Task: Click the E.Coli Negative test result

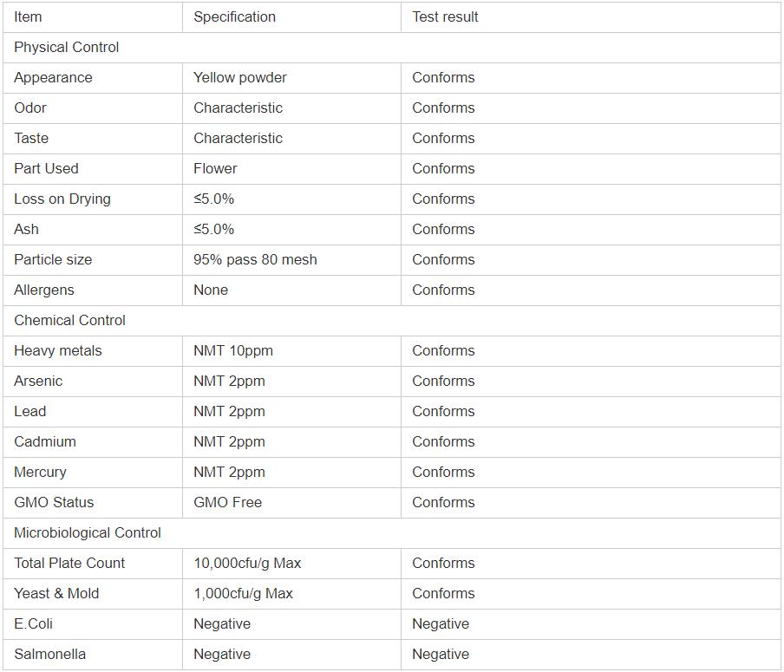Action: coord(441,624)
